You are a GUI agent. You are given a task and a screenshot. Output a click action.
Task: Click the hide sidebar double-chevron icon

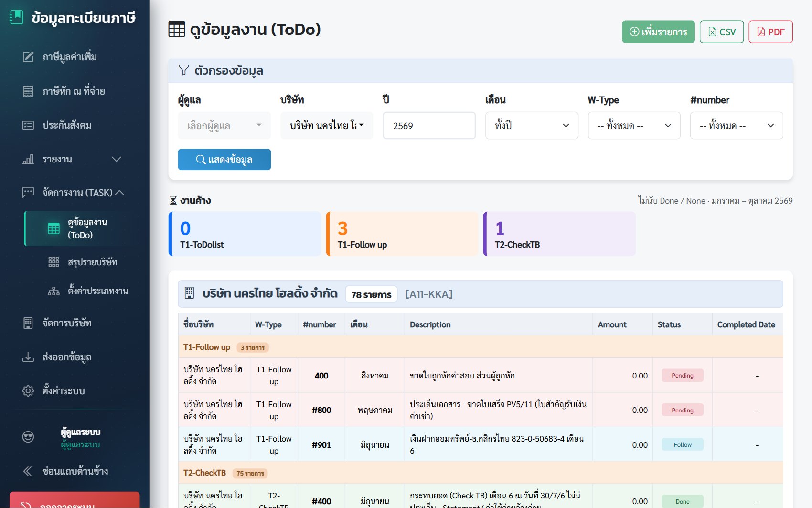(x=28, y=471)
